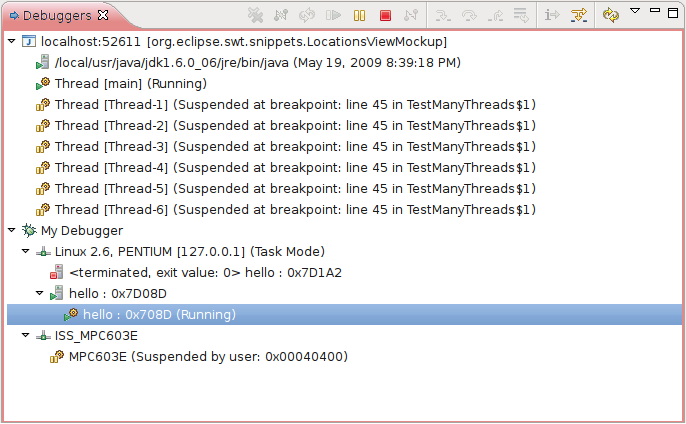Click the red Terminate button
This screenshot has height=424, width=686.
(385, 16)
